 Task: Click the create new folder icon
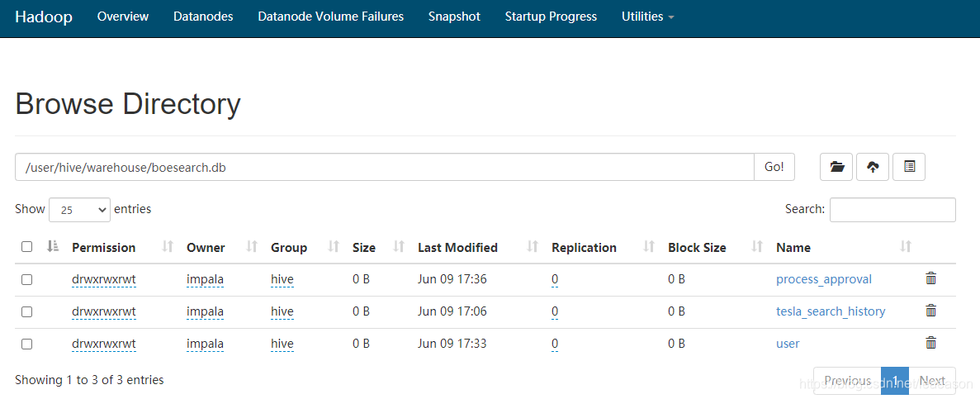click(x=836, y=167)
